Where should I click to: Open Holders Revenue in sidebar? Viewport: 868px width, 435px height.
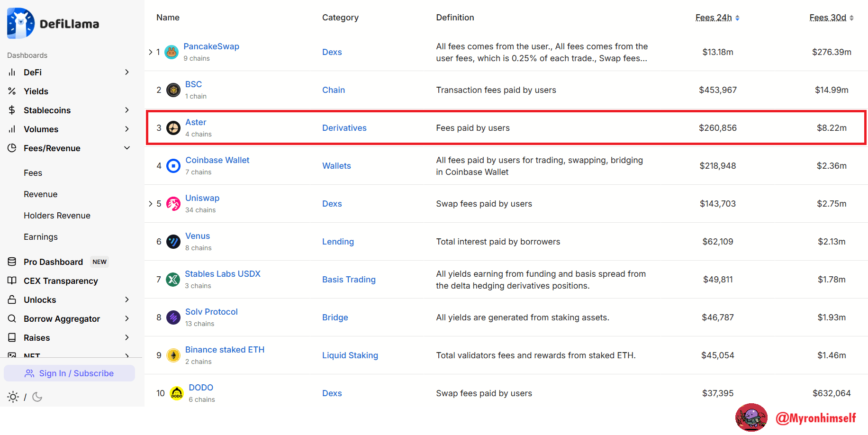click(57, 216)
